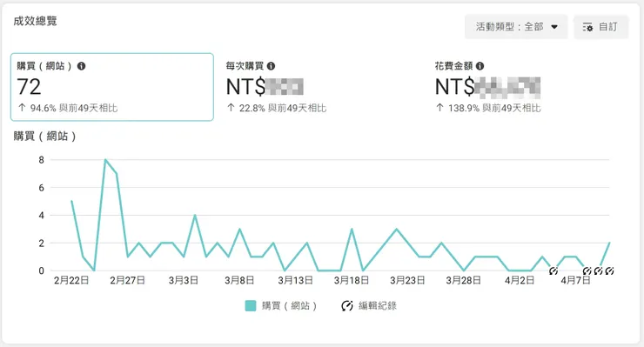This screenshot has width=644, height=347.
Task: Click the blurred NT$ amount under 每次購買
Action: [265, 87]
